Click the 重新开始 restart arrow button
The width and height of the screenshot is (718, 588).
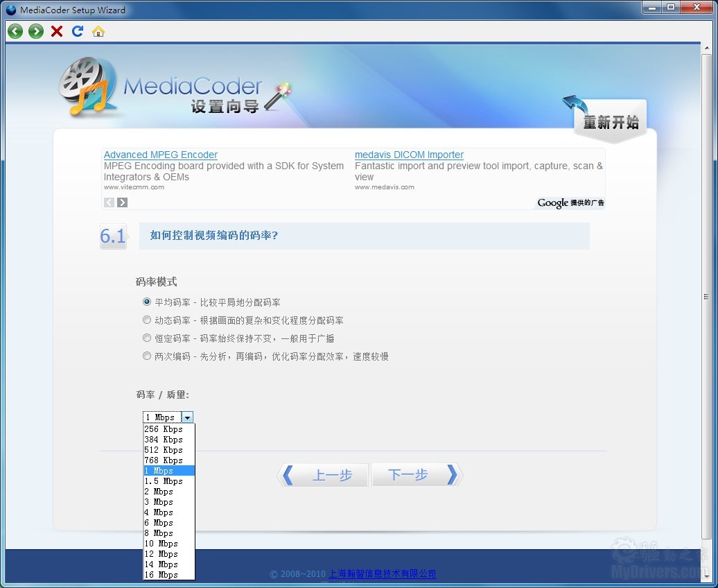[607, 121]
